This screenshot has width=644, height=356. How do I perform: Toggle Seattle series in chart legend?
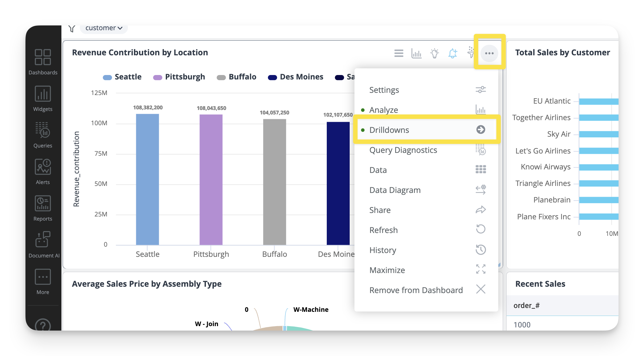122,77
